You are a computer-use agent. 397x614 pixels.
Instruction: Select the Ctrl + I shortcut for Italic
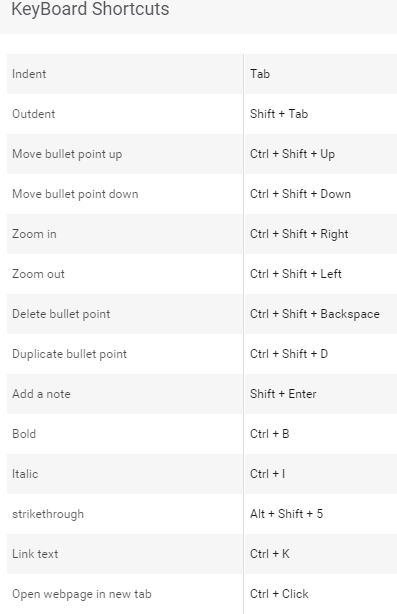(x=267, y=474)
